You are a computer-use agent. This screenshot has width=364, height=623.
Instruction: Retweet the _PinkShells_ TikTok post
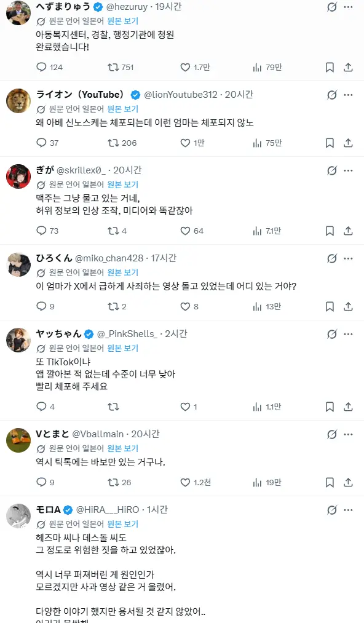click(x=113, y=407)
